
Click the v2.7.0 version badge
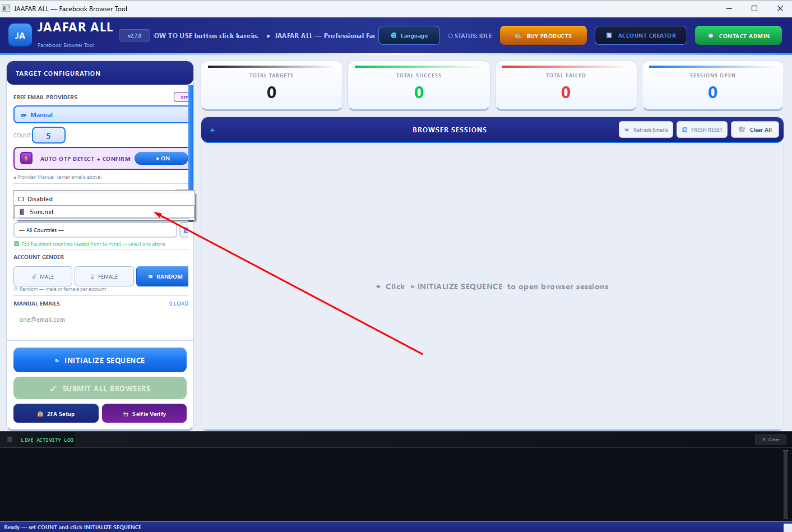pyautogui.click(x=135, y=35)
